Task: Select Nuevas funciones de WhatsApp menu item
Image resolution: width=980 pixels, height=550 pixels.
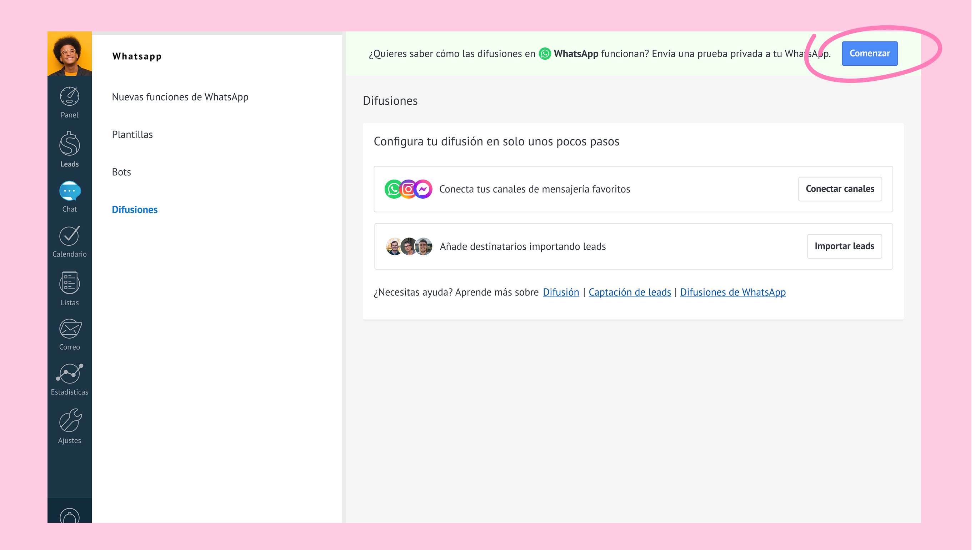Action: (x=180, y=97)
